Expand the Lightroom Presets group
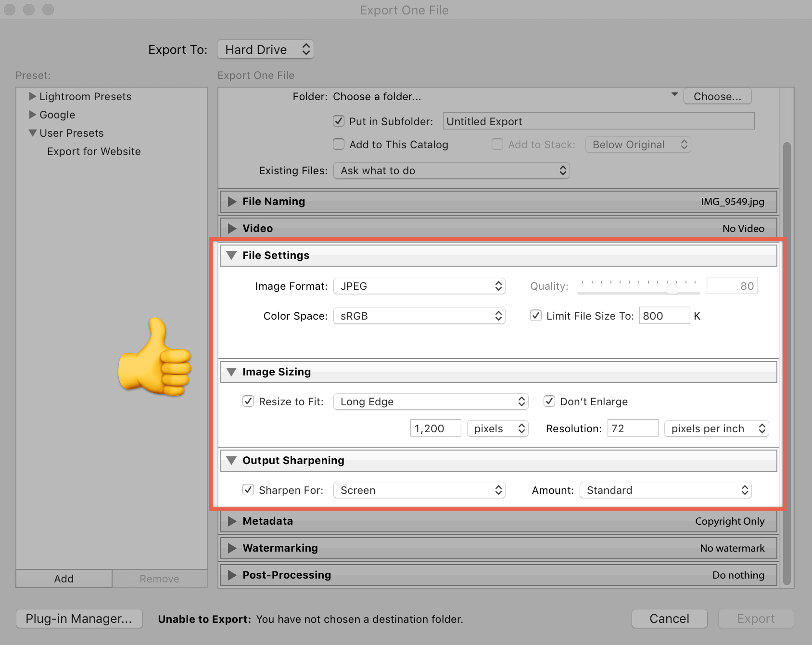Image resolution: width=812 pixels, height=645 pixels. pos(33,96)
